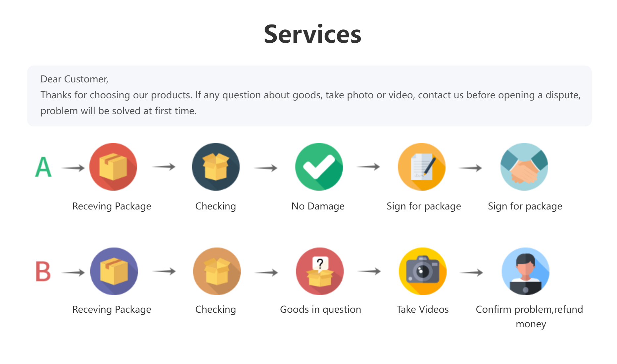
Task: Click the Take Videos label
Action: 423,309
